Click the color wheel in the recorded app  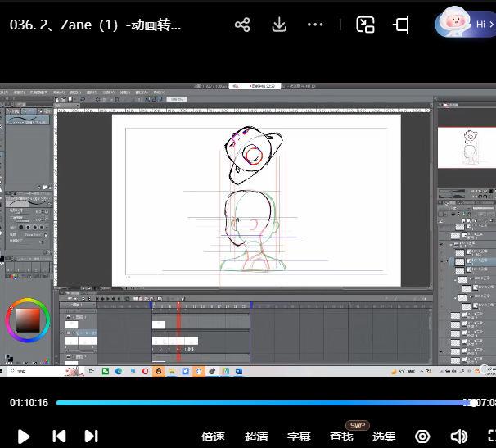(28, 321)
